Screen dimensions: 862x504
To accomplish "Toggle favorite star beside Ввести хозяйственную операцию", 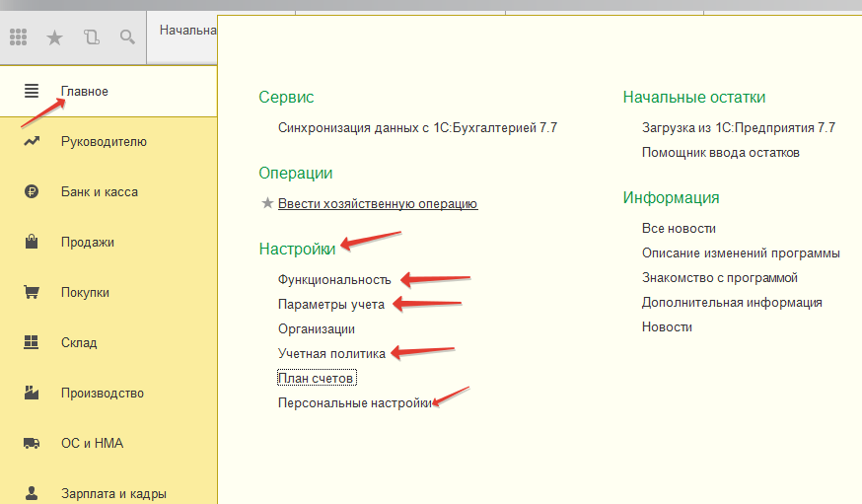I will pyautogui.click(x=266, y=204).
